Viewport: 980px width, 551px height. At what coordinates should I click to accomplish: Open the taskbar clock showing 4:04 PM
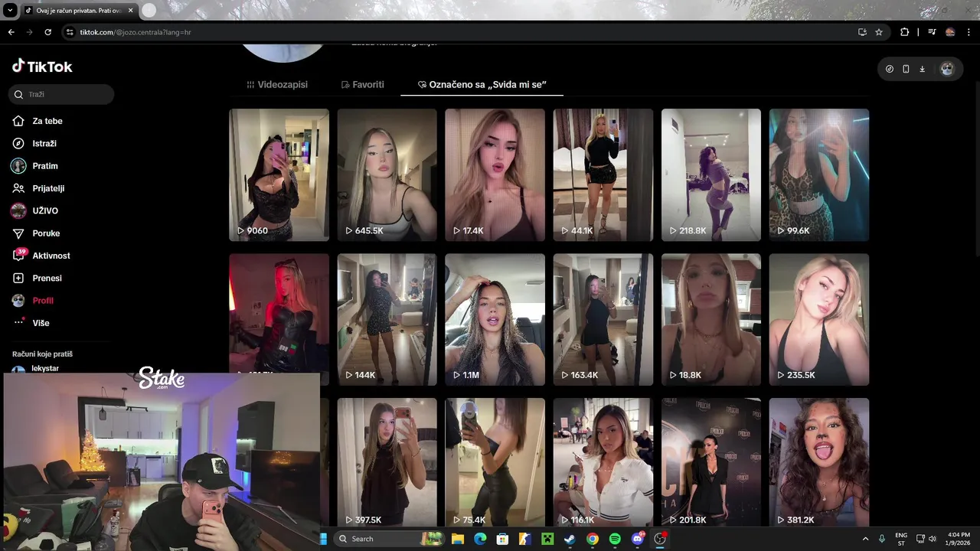click(x=959, y=539)
